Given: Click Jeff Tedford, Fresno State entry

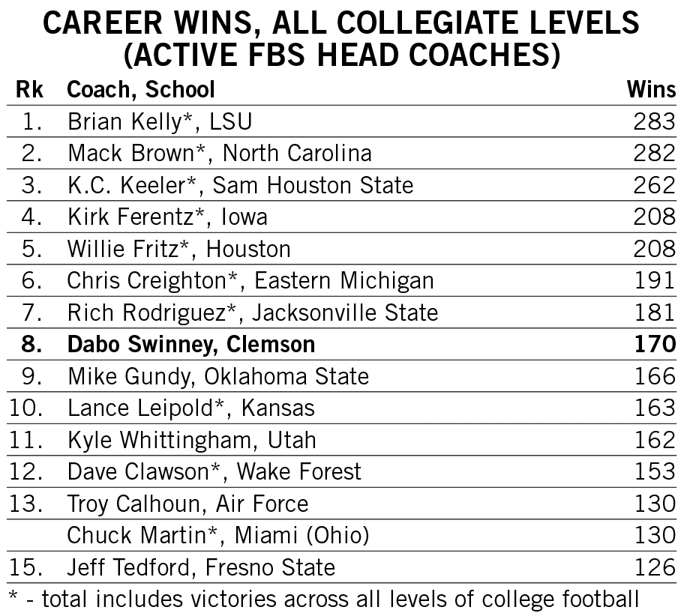Looking at the screenshot, I should pos(341,567).
